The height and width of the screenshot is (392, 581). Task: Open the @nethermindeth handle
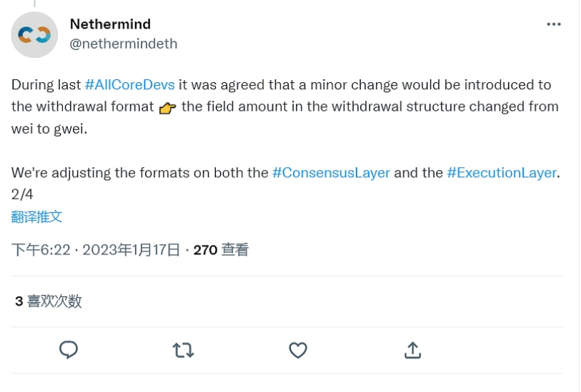click(123, 44)
